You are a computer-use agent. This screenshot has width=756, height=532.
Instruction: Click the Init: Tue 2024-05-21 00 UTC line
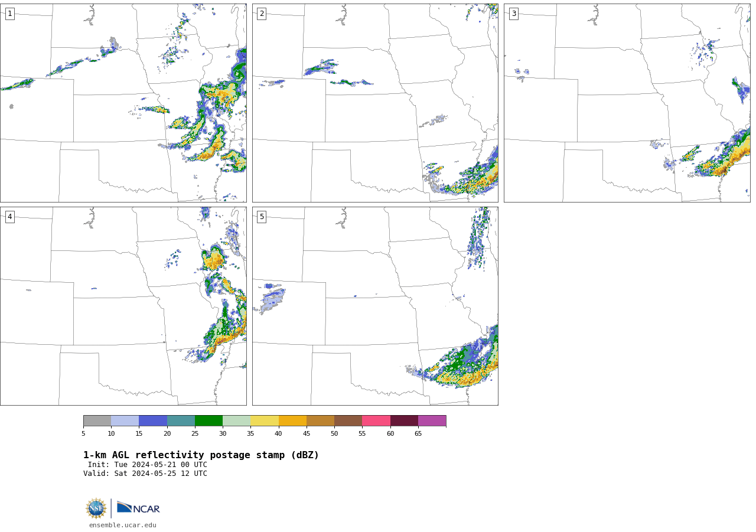[148, 465]
